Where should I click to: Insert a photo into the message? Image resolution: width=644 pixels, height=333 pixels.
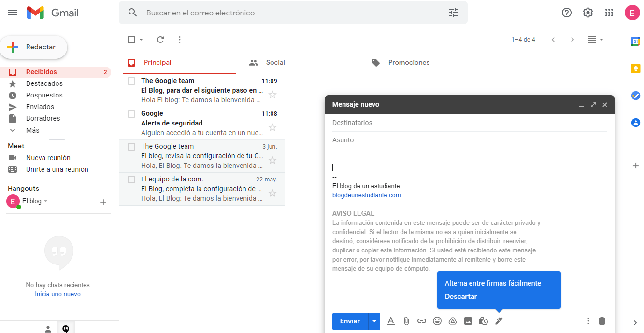click(x=468, y=321)
